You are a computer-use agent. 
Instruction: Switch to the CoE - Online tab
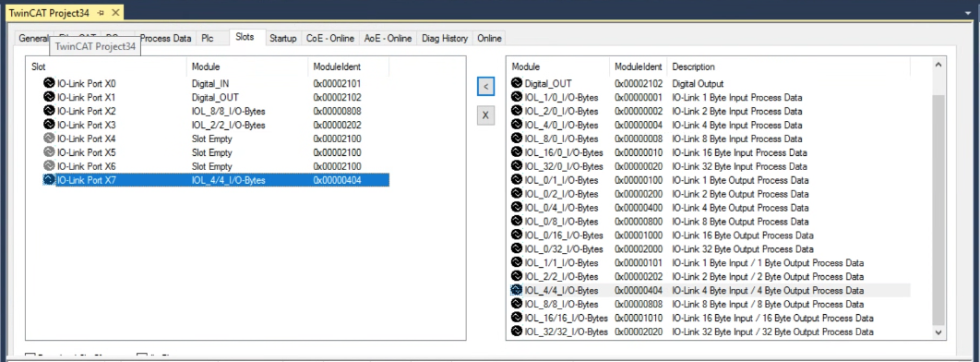point(330,38)
